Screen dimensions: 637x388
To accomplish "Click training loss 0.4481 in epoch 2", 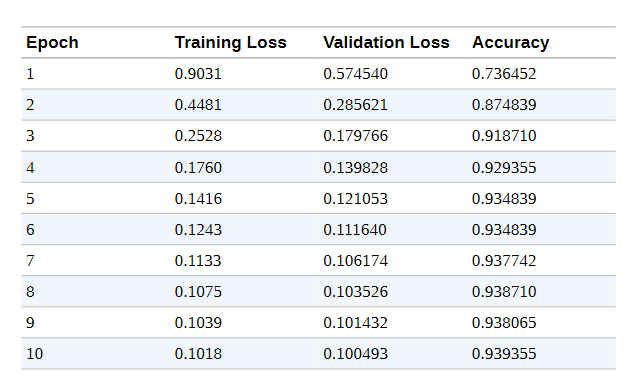I will (198, 105).
